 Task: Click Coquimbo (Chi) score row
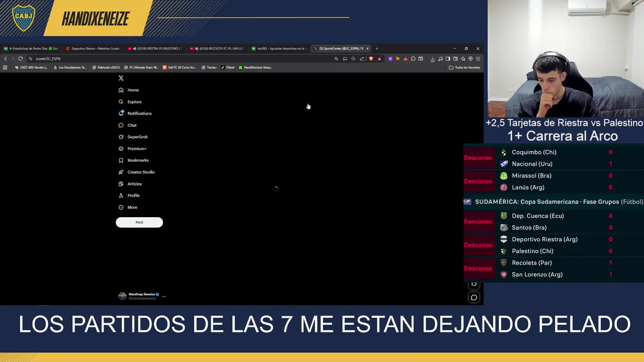coord(553,152)
